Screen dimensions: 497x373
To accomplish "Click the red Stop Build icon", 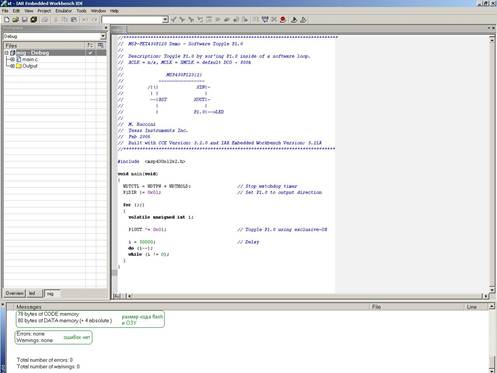I will pyautogui.click(x=283, y=20).
